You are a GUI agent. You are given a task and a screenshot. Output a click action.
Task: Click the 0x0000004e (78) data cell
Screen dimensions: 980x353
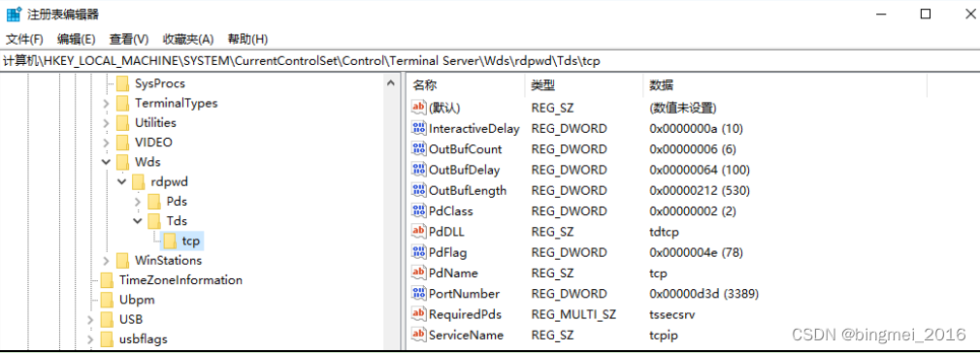point(696,252)
